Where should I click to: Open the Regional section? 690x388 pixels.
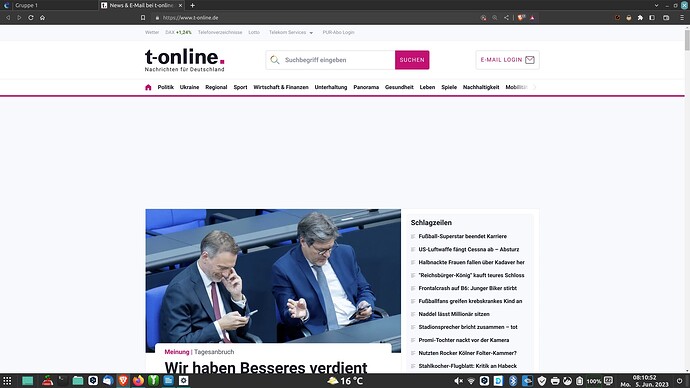point(216,87)
